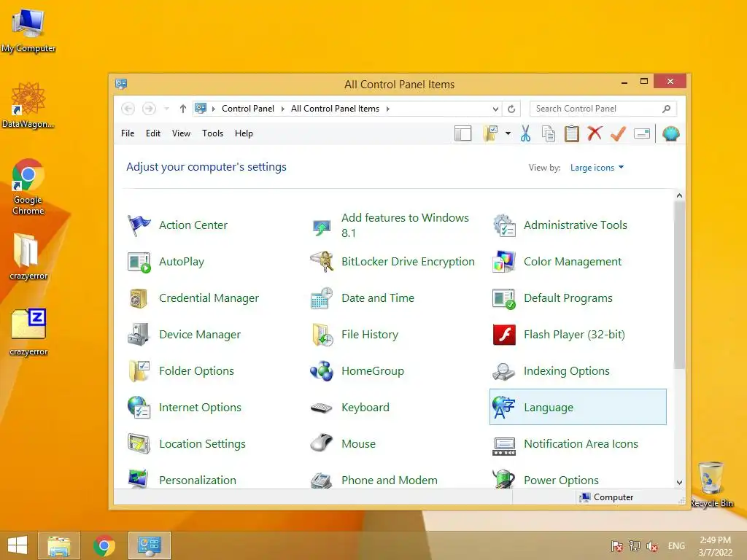Open Color Management icon
Image resolution: width=747 pixels, height=560 pixels.
click(504, 262)
